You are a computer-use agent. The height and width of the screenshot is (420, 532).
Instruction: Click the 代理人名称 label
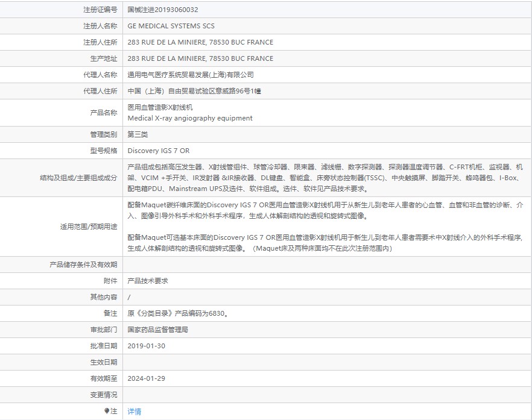[x=100, y=75]
